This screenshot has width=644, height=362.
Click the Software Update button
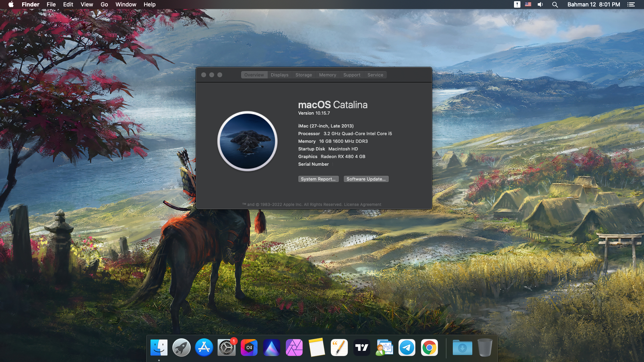tap(366, 179)
